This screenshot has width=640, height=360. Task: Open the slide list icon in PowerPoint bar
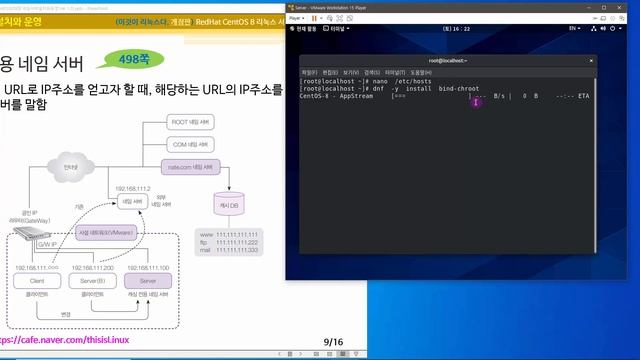click(x=290, y=354)
